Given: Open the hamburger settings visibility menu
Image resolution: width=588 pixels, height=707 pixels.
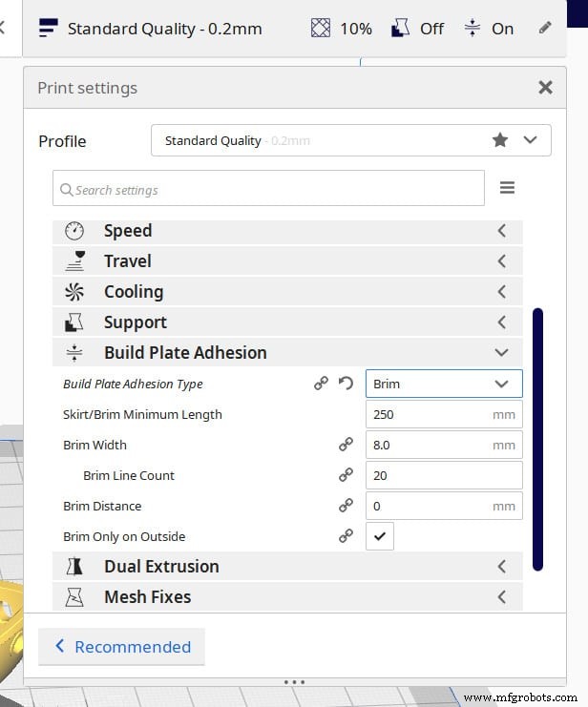Looking at the screenshot, I should point(507,188).
